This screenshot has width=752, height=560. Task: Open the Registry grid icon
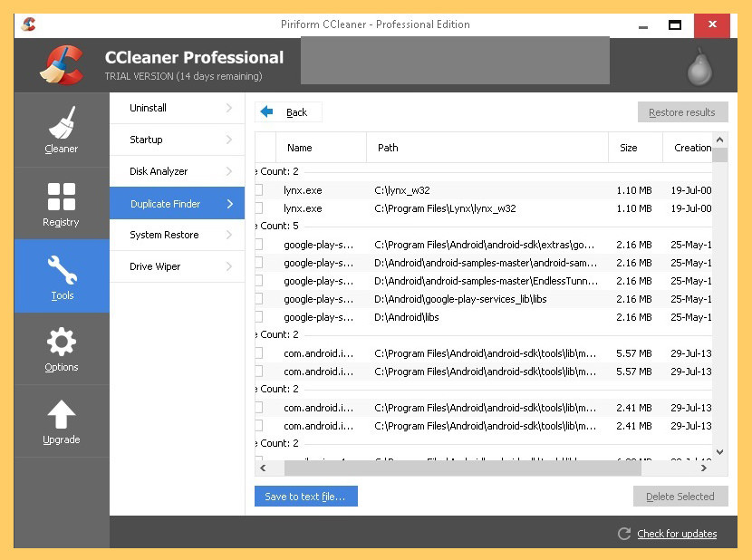pos(62,197)
